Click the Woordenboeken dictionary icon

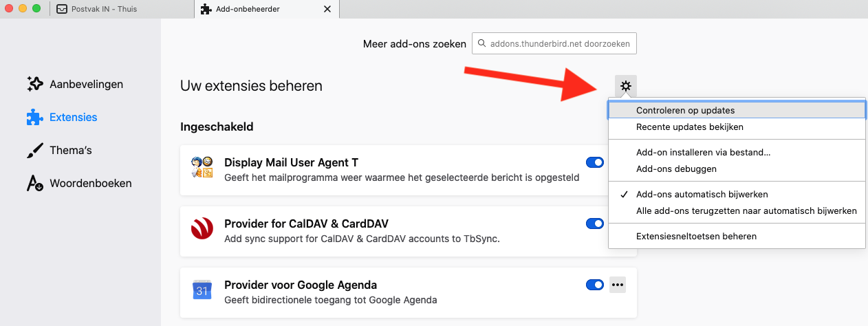click(x=34, y=183)
